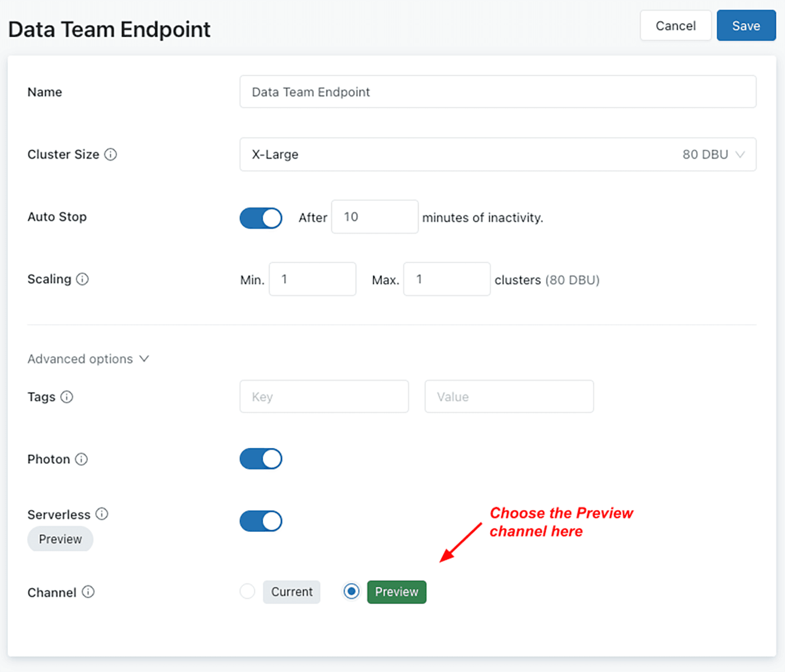Focus the Auto Stop minutes field

374,217
